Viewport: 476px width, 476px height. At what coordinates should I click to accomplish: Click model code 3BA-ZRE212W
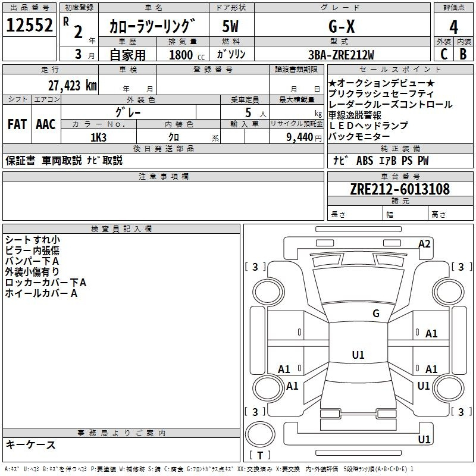341,55
